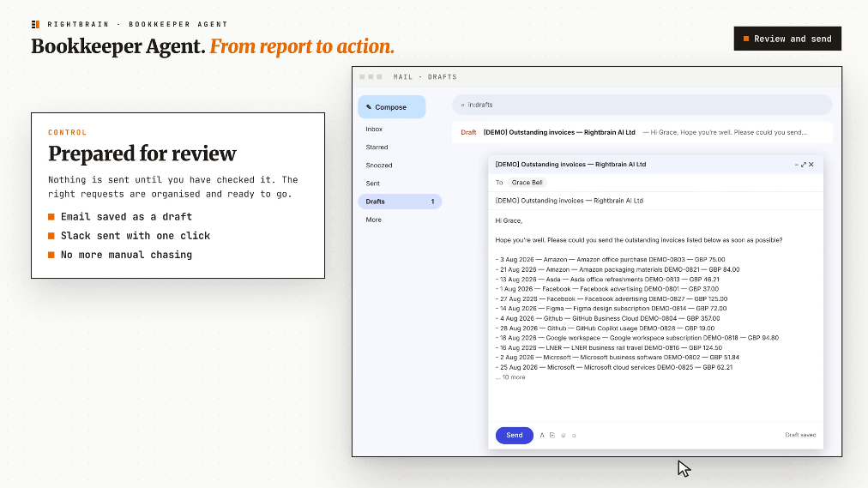Click the search magnifier icon
868x488 pixels.
(463, 105)
